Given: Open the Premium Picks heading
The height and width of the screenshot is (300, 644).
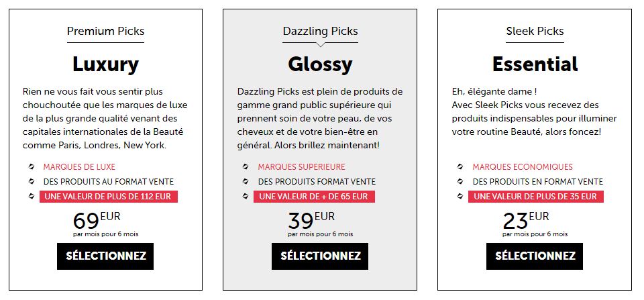Looking at the screenshot, I should tap(105, 32).
